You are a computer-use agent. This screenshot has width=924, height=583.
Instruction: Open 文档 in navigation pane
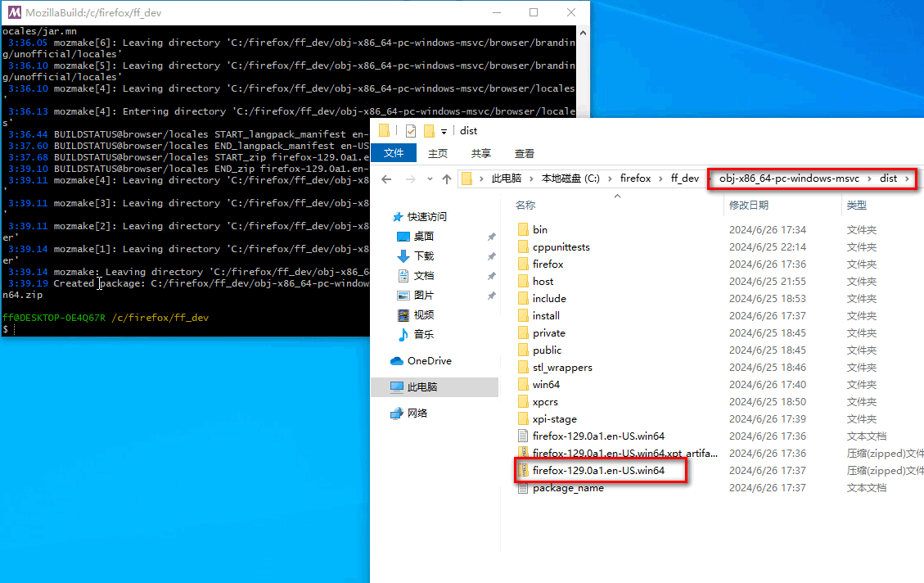tap(423, 276)
